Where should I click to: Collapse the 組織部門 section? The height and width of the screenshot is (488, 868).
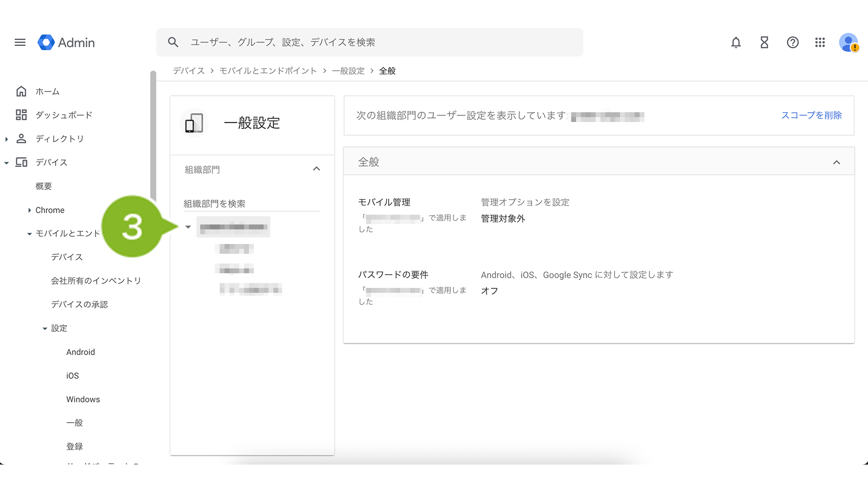[316, 169]
